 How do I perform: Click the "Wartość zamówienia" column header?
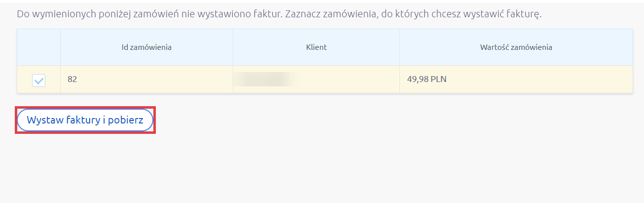point(516,47)
